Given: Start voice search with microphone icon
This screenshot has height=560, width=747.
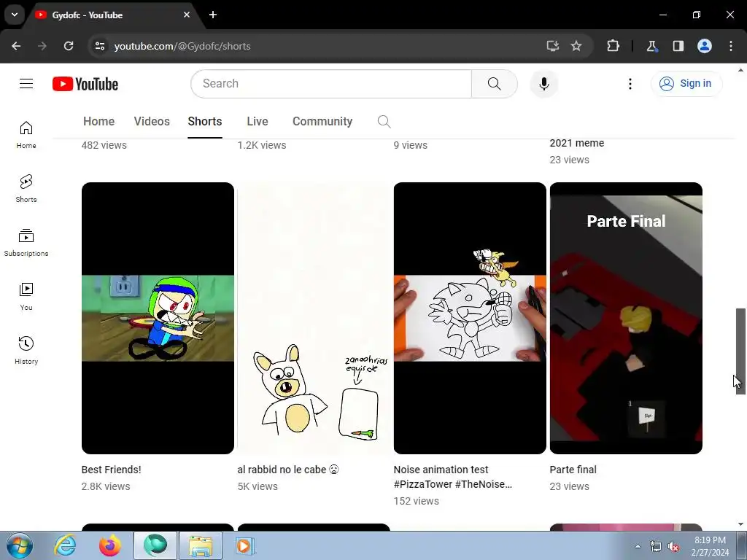Looking at the screenshot, I should (x=543, y=84).
